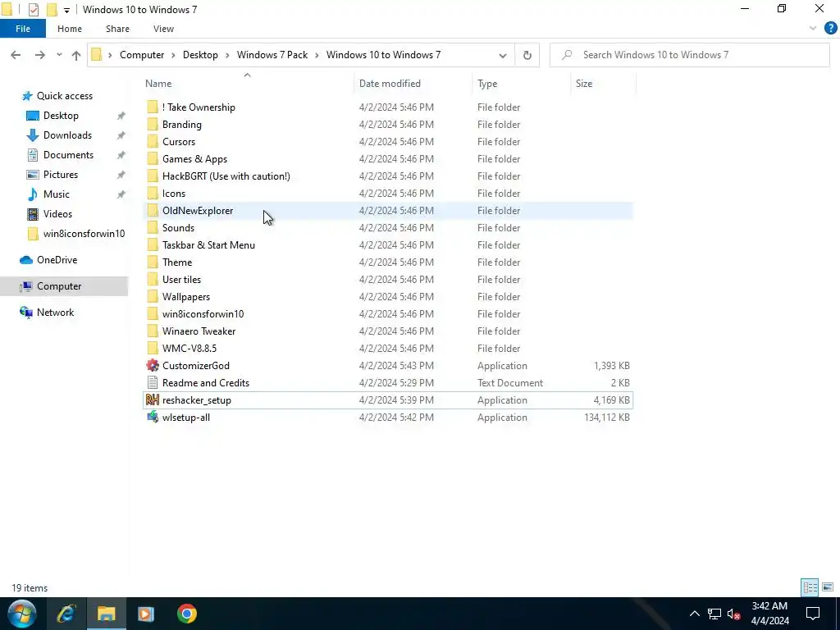Click the Quick access star icon
The width and height of the screenshot is (840, 630).
click(27, 96)
